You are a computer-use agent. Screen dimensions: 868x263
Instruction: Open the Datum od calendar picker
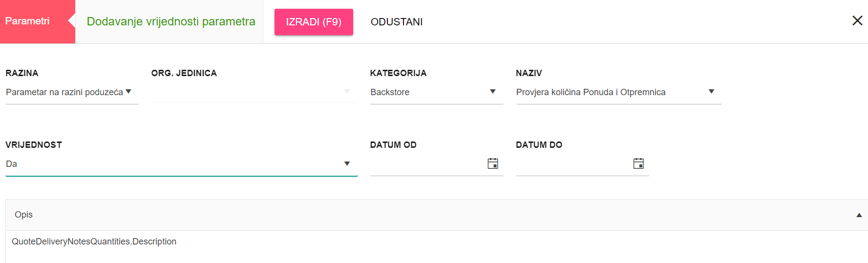pyautogui.click(x=493, y=163)
